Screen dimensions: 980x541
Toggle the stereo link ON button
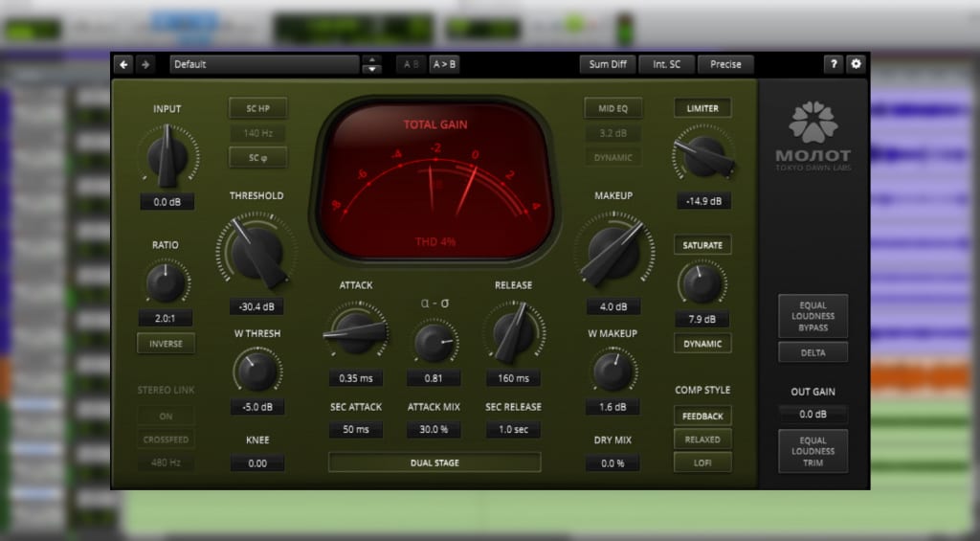coord(166,416)
